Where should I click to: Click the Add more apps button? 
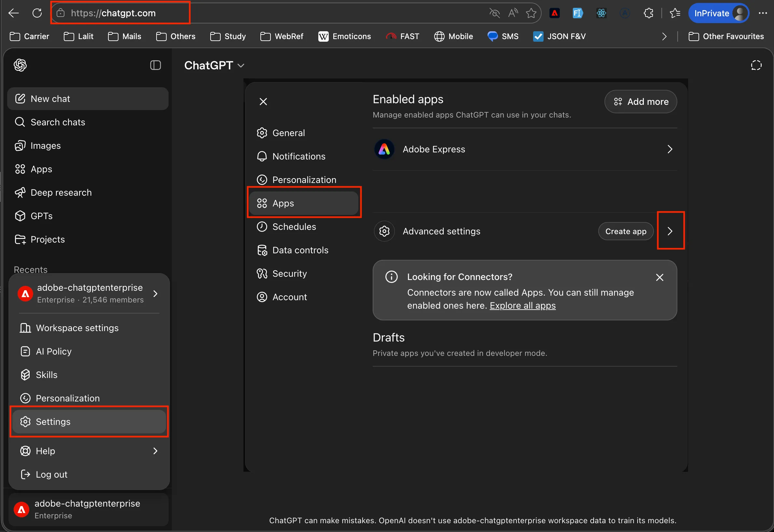click(641, 102)
